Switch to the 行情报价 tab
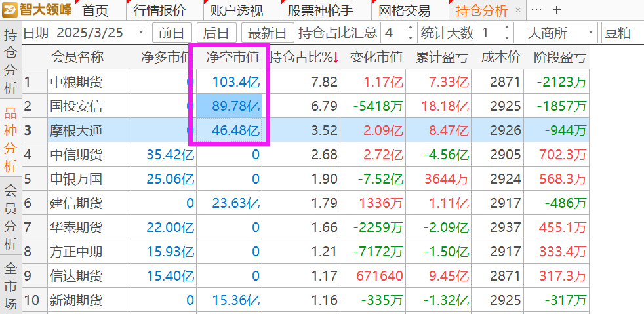This screenshot has width=644, height=314. click(159, 10)
